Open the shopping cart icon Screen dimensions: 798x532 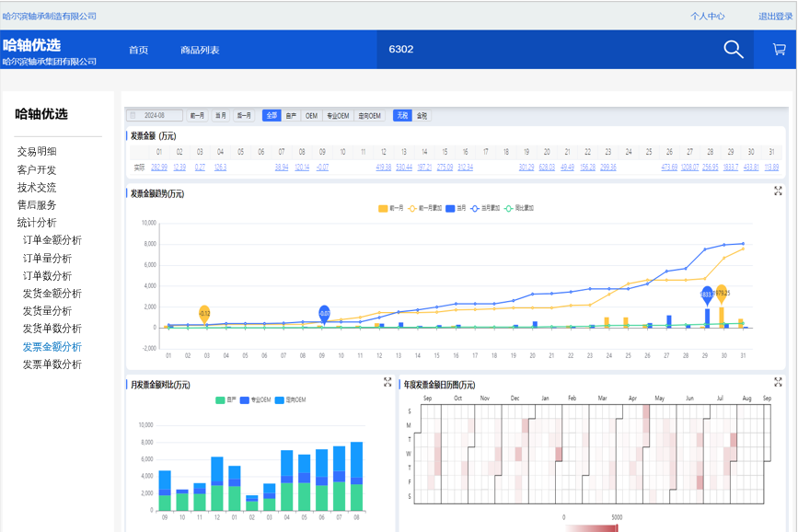point(780,49)
